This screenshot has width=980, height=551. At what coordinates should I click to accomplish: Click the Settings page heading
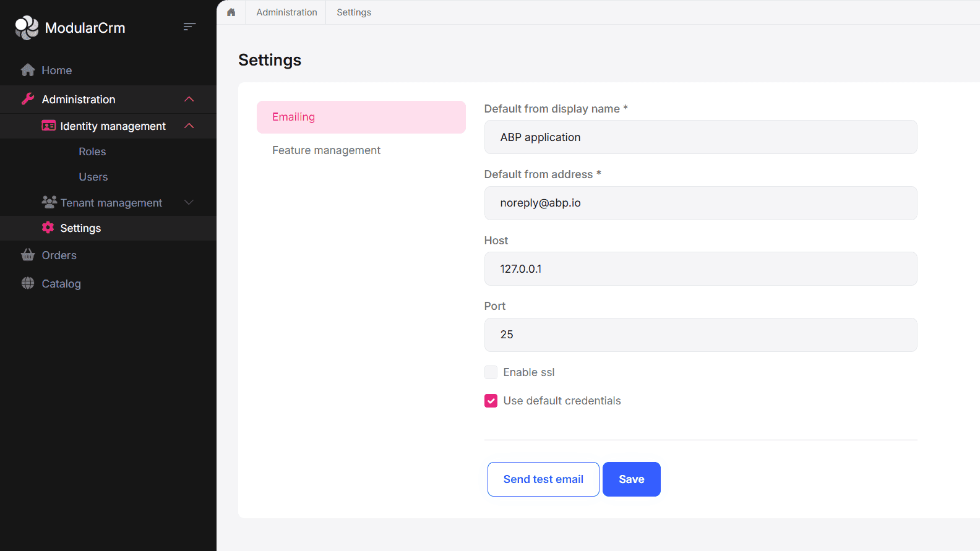[270, 60]
